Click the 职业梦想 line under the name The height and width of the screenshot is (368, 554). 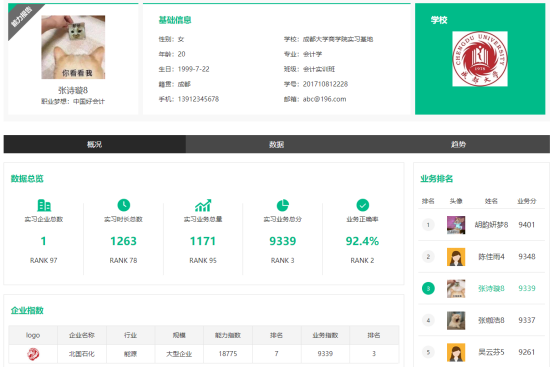pos(73,102)
